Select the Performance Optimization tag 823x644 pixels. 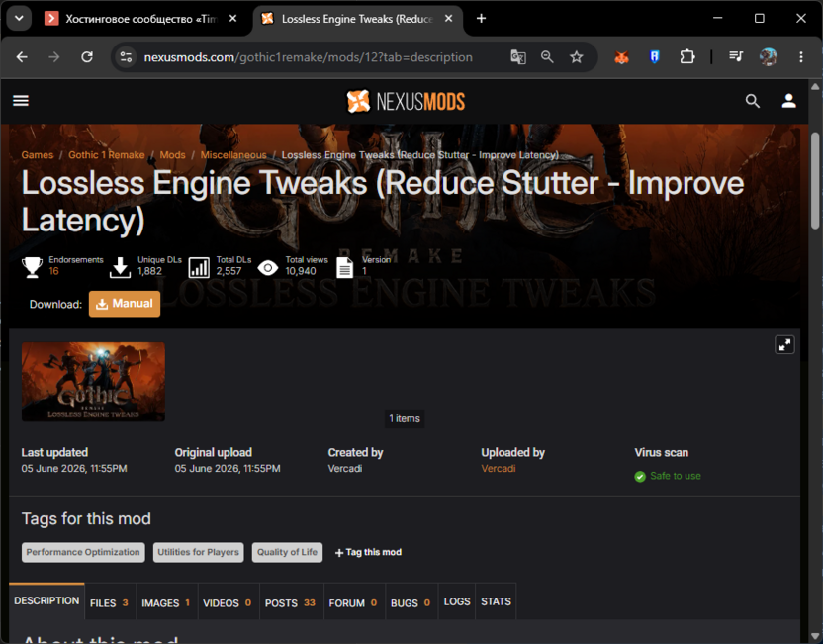[83, 552]
